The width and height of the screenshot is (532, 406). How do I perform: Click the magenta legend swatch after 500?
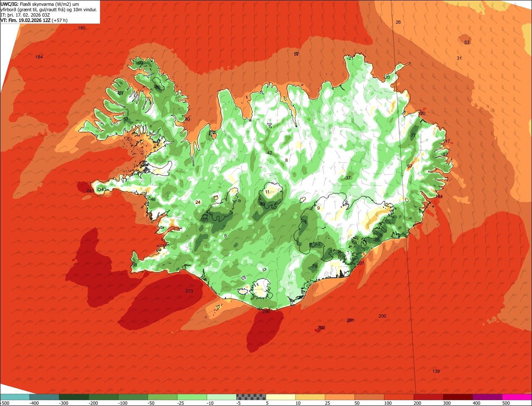point(517,397)
